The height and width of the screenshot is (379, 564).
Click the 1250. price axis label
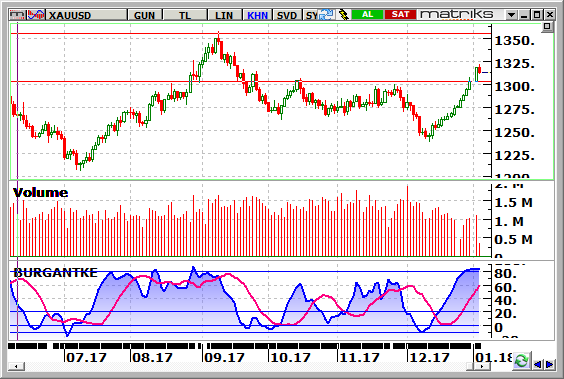[515, 133]
